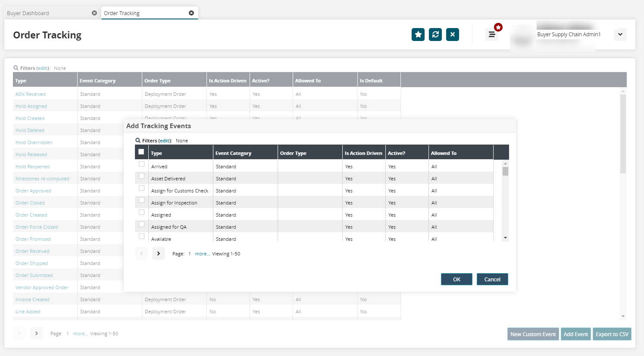
Task: Go to next page in Add Tracking Events dialog
Action: (x=158, y=254)
